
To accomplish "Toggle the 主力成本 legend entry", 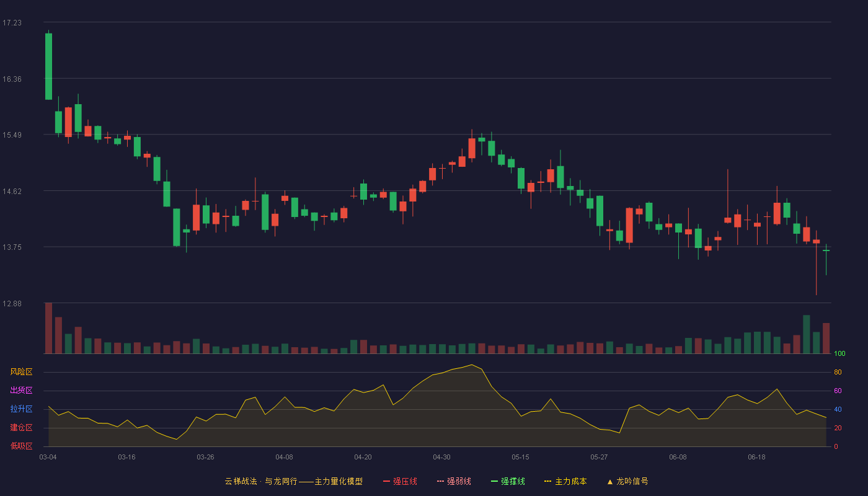I will click(565, 481).
